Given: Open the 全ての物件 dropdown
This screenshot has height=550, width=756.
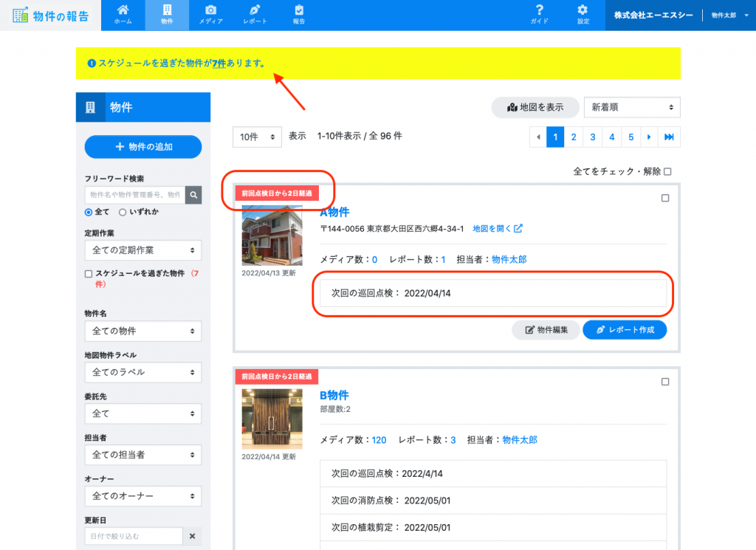Looking at the screenshot, I should [x=143, y=331].
